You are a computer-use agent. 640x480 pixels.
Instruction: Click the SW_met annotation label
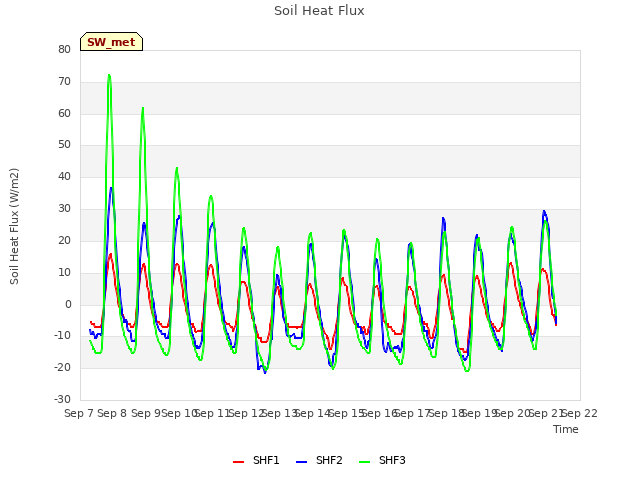[111, 42]
